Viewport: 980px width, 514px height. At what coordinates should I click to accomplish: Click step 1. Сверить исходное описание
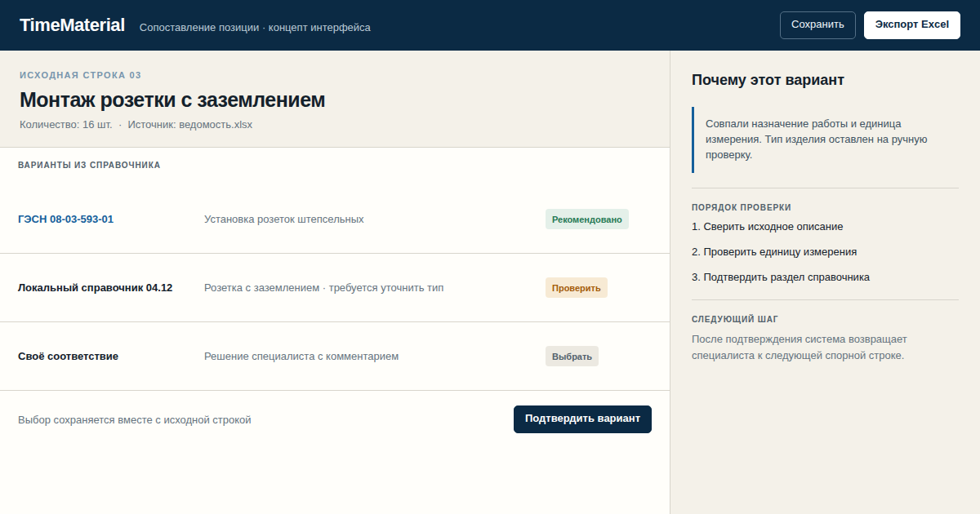[768, 227]
